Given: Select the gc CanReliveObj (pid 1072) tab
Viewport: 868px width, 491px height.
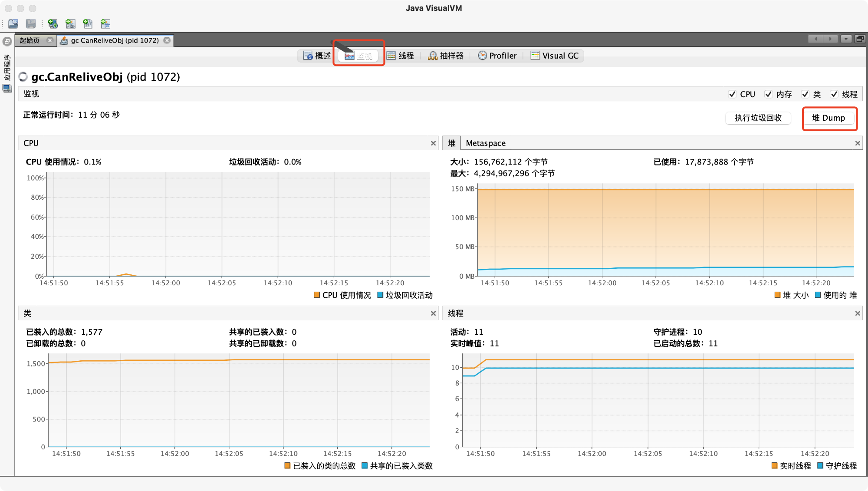Looking at the screenshot, I should (x=115, y=40).
